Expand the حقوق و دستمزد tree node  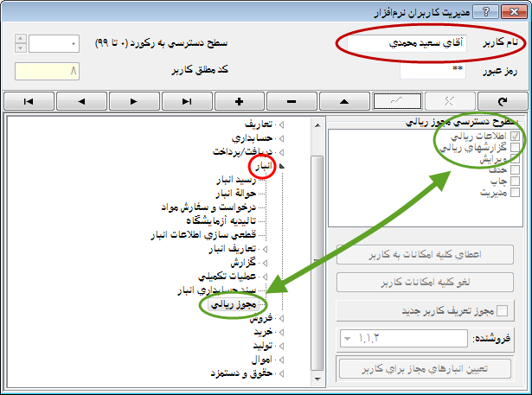point(281,373)
